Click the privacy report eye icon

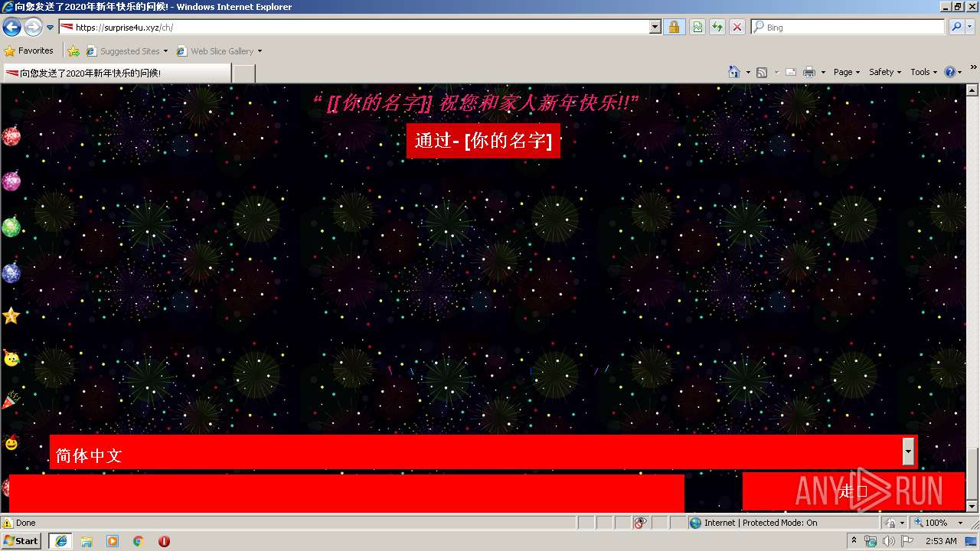tap(640, 523)
